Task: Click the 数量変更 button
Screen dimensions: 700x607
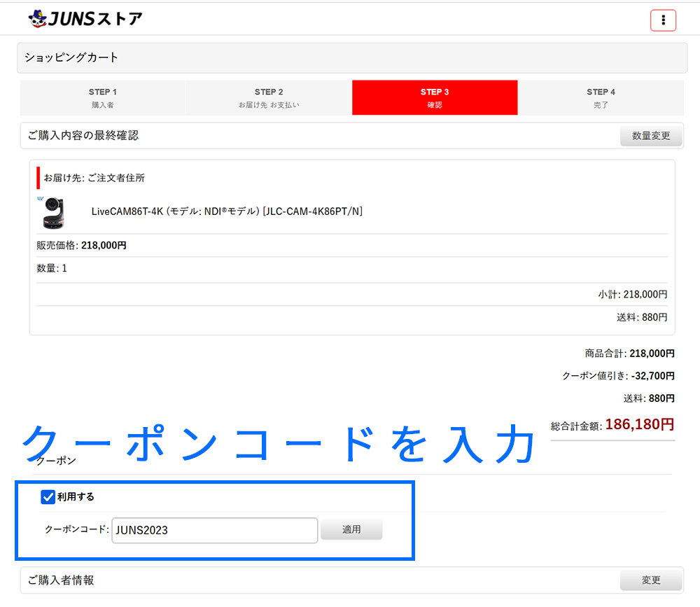Action: [x=651, y=135]
